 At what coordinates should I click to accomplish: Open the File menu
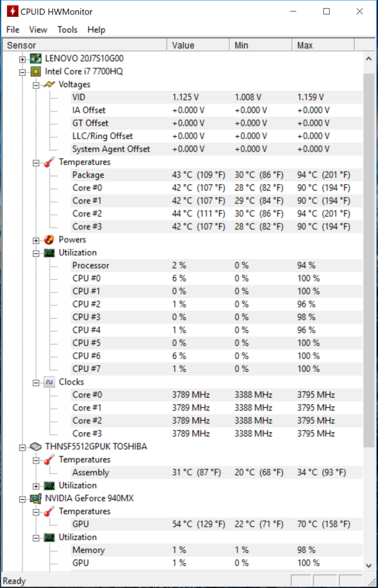13,30
